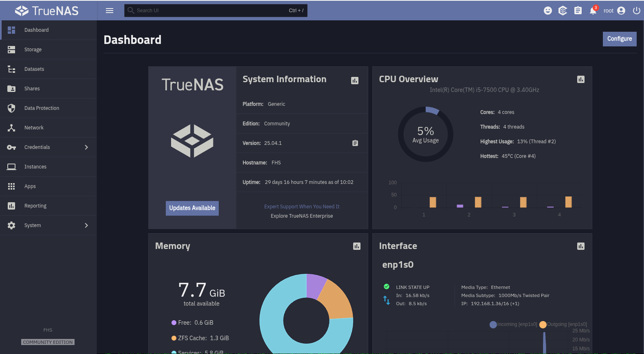644x354 pixels.
Task: Click the Free 0.6 GiB legend
Action: coord(192,323)
